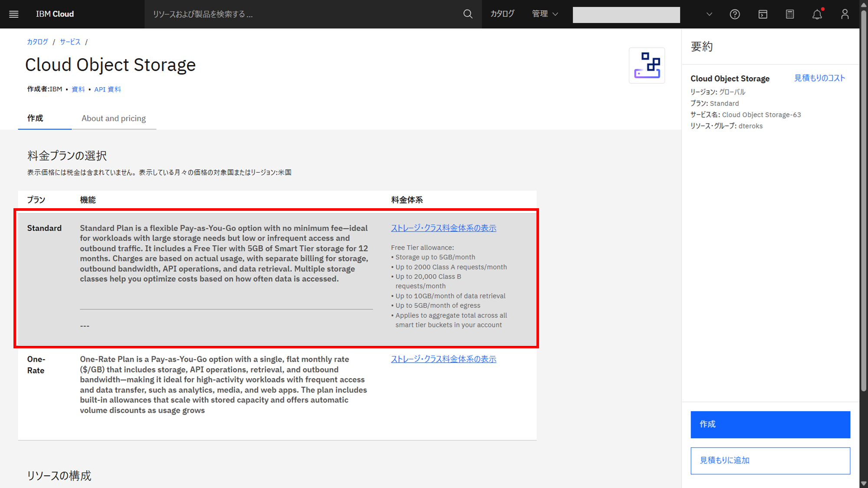Viewport: 868px width, 488px height.
Task: Click the search magnifier icon
Action: (x=467, y=14)
